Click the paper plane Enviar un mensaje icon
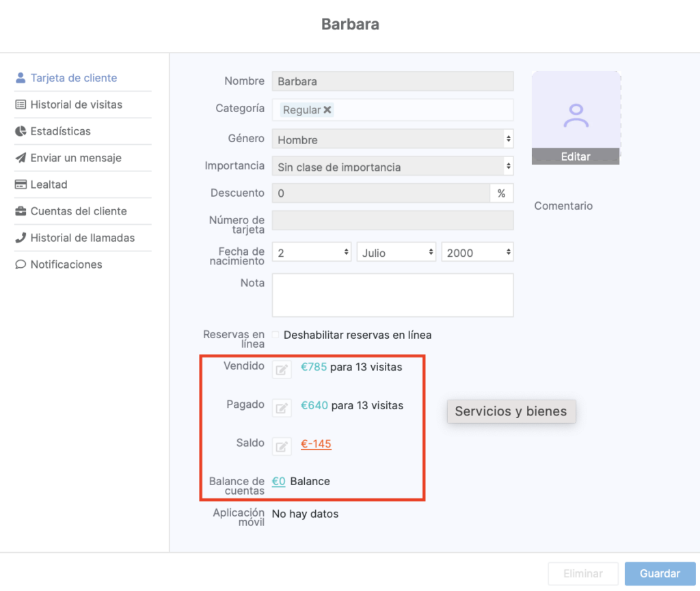 coord(21,158)
